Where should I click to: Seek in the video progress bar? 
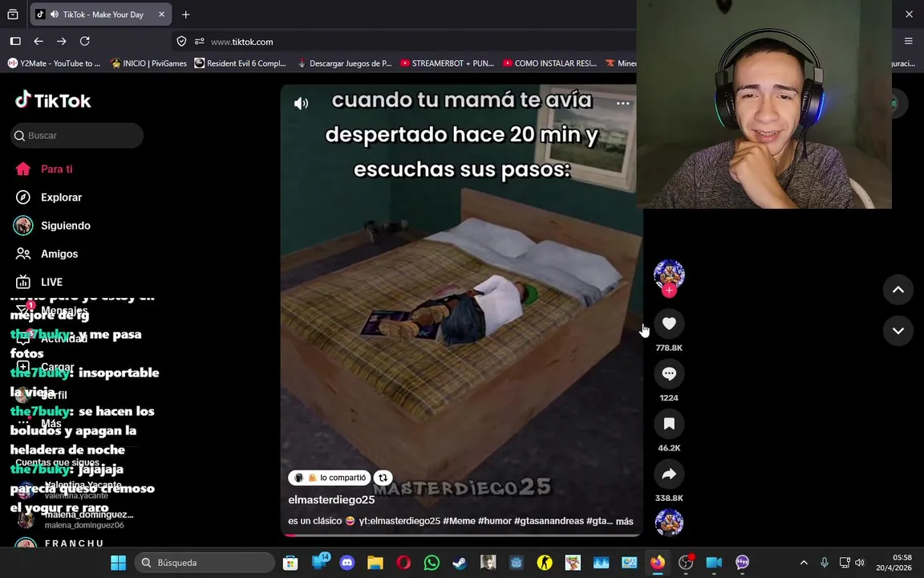(x=461, y=535)
